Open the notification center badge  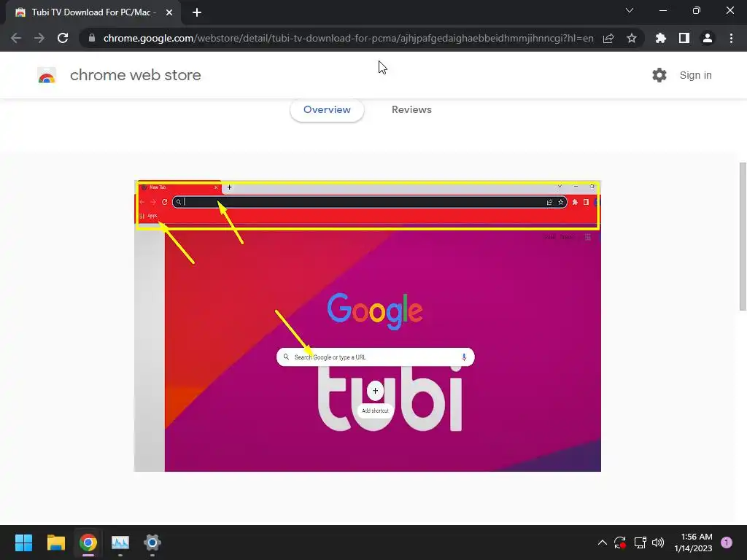coord(727,542)
